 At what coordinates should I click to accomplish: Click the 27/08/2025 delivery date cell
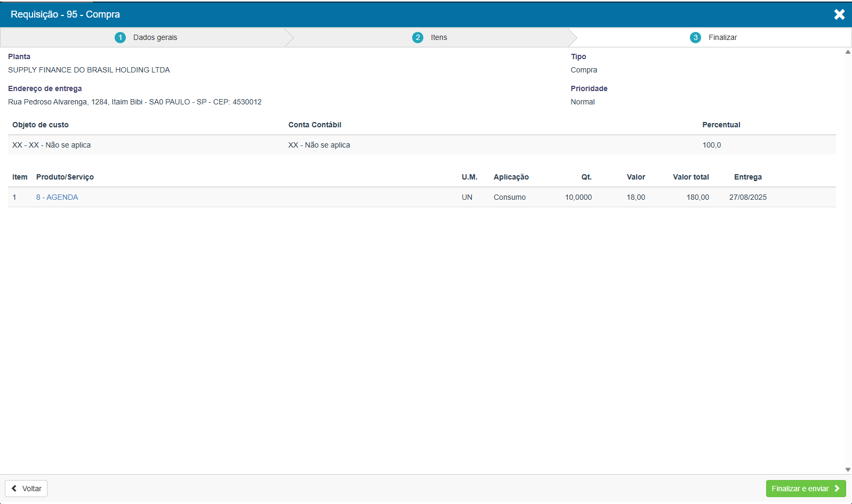pyautogui.click(x=747, y=197)
